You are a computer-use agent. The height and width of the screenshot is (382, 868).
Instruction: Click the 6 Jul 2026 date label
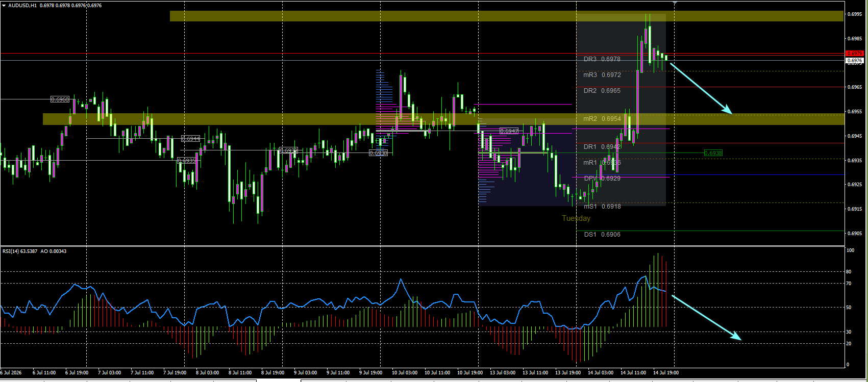pos(11,373)
